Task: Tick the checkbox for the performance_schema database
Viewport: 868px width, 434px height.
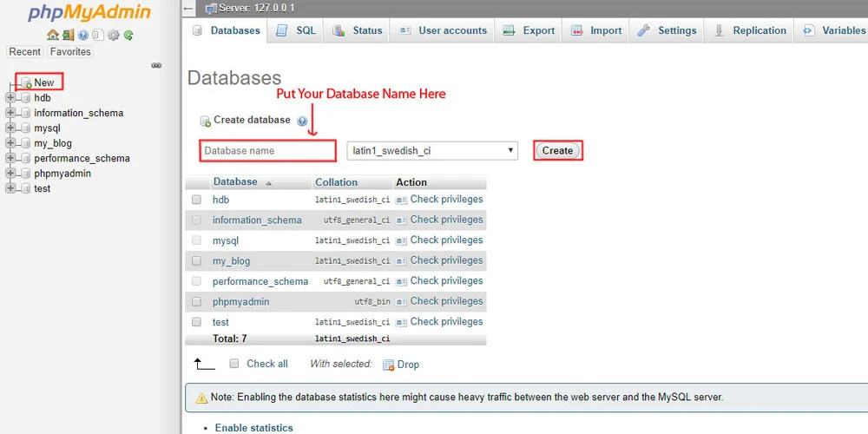Action: click(x=196, y=281)
